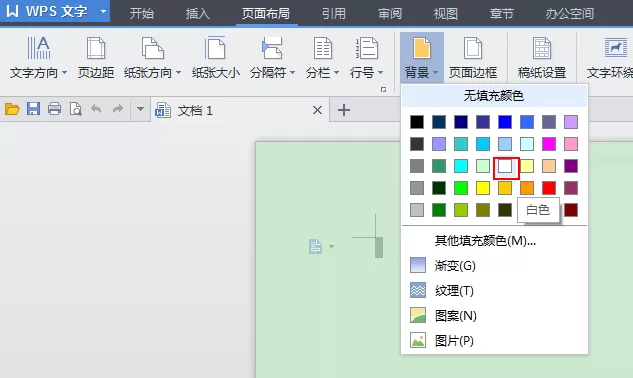Switch to the 开始 tab
This screenshot has width=633, height=378.
tap(142, 14)
